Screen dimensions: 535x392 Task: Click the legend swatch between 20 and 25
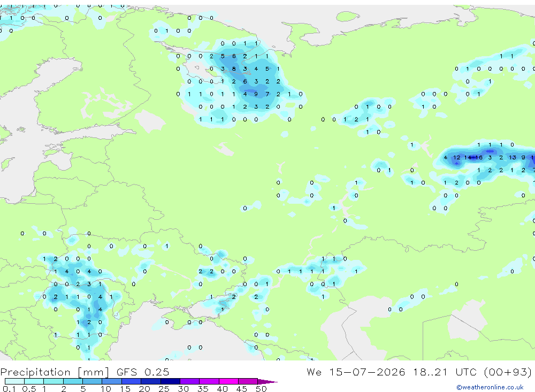(x=151, y=381)
